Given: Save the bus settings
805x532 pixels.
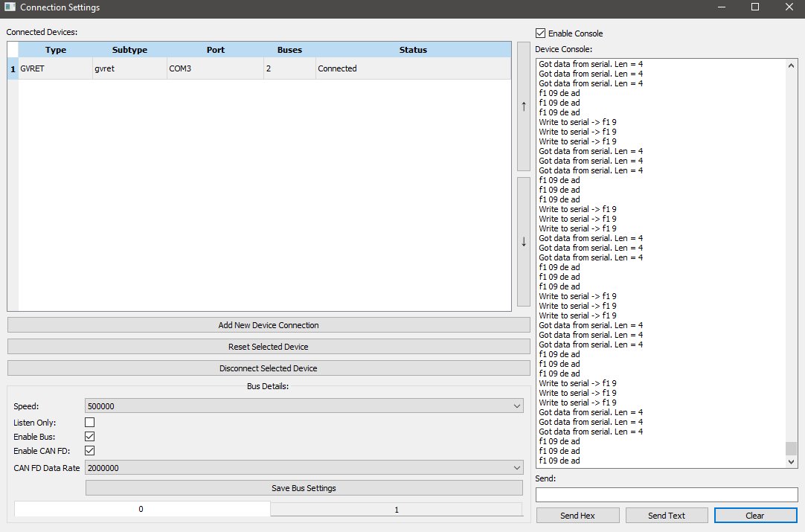Looking at the screenshot, I should tap(304, 488).
